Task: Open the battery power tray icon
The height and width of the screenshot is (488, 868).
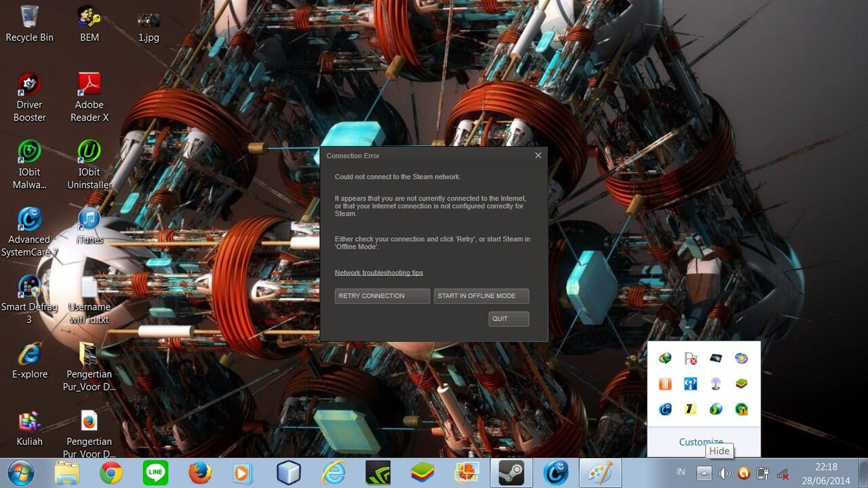Action: [x=763, y=473]
